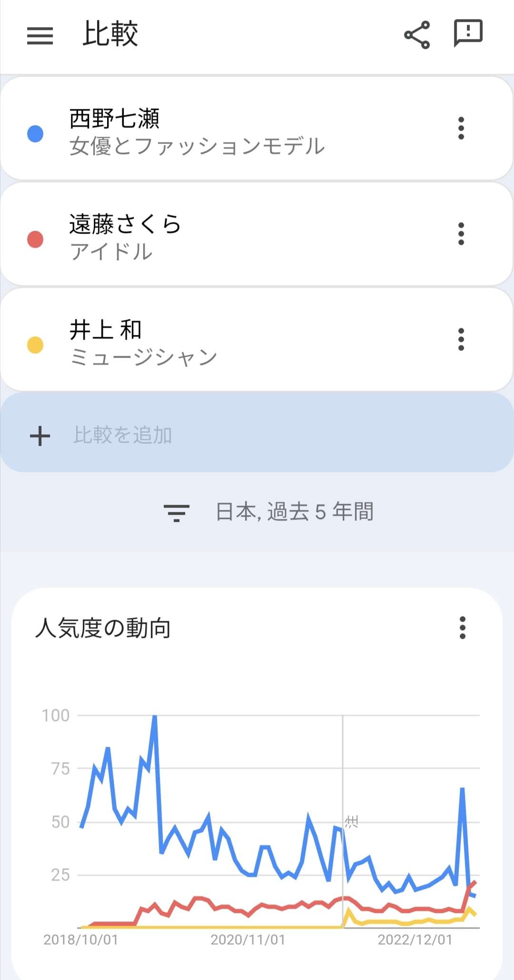Click the plus icon to add comparison
Screen dimensions: 514x980
coord(40,436)
